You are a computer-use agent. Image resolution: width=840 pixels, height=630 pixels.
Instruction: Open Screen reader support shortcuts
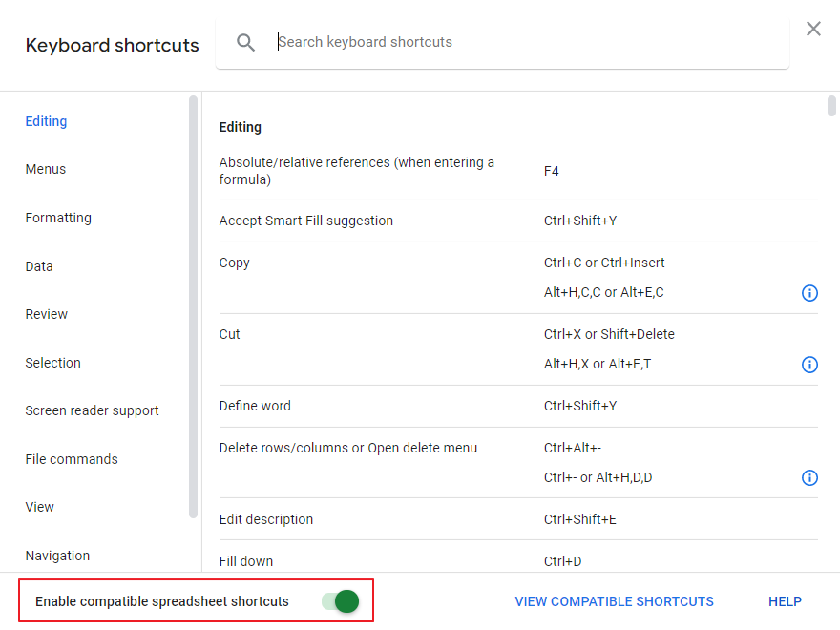92,410
